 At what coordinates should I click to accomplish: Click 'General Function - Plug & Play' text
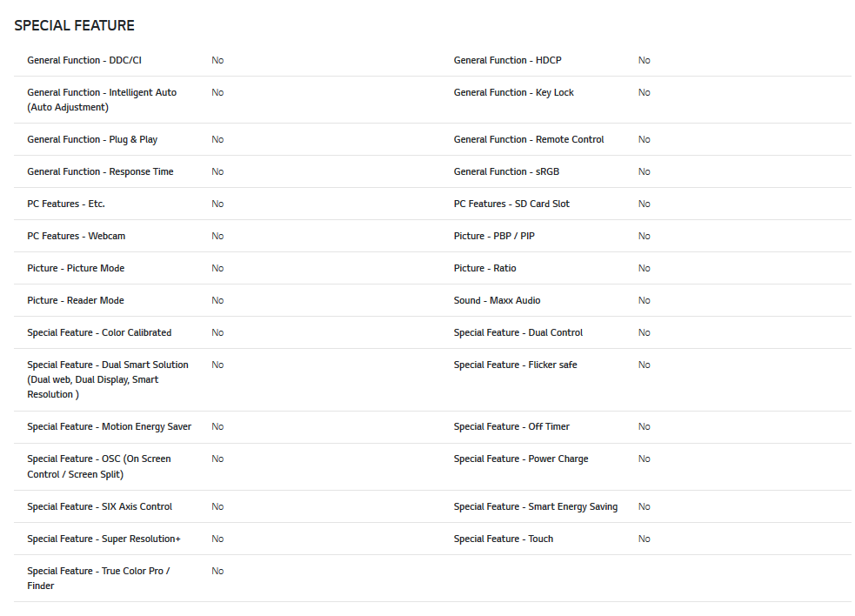click(92, 140)
